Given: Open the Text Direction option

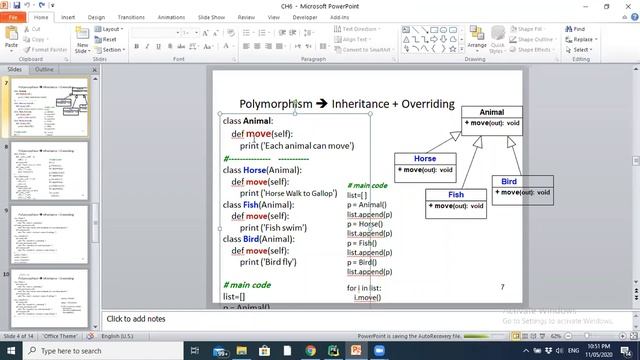Looking at the screenshot, I should pyautogui.click(x=357, y=29).
